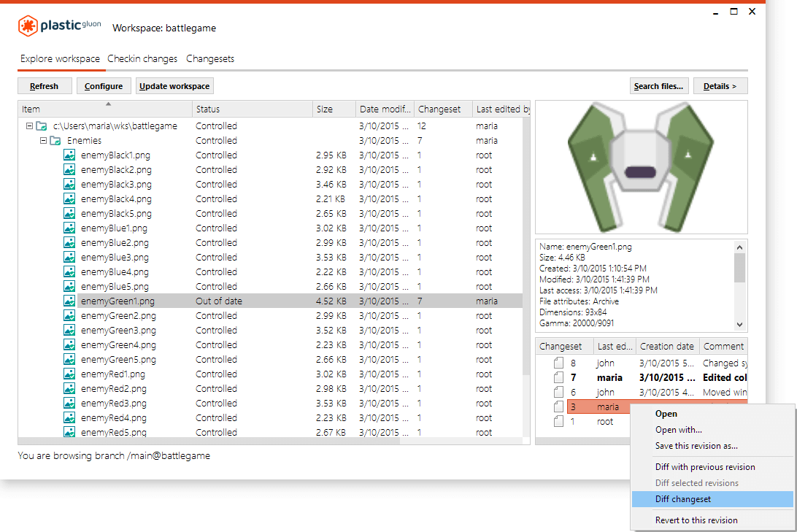The image size is (797, 532).
Task: Click the Update workspace button
Action: [174, 86]
